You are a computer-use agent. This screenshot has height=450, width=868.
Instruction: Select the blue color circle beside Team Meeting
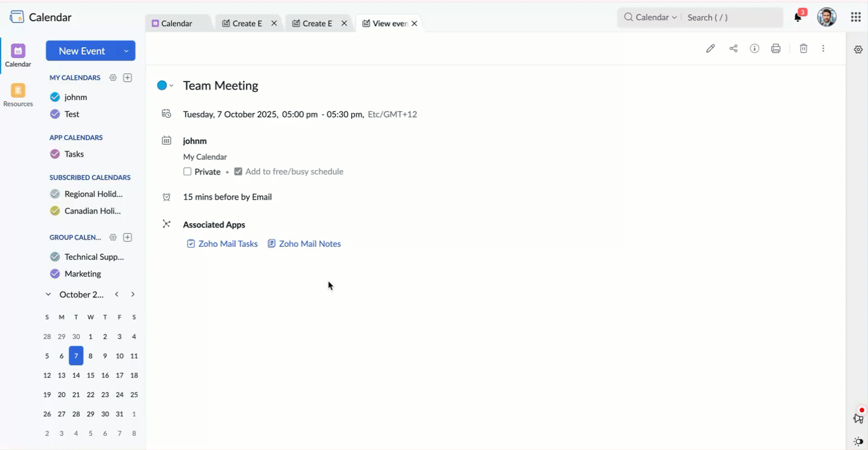[x=161, y=85]
